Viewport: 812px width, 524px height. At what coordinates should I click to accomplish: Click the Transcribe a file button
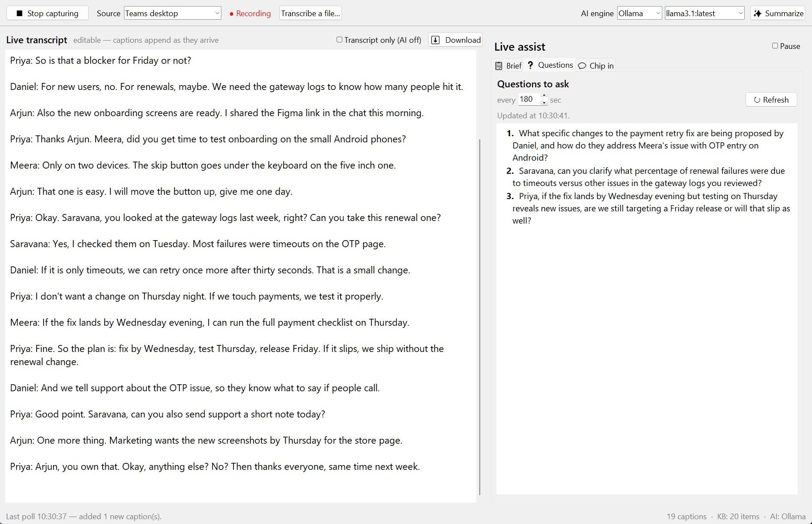point(310,13)
